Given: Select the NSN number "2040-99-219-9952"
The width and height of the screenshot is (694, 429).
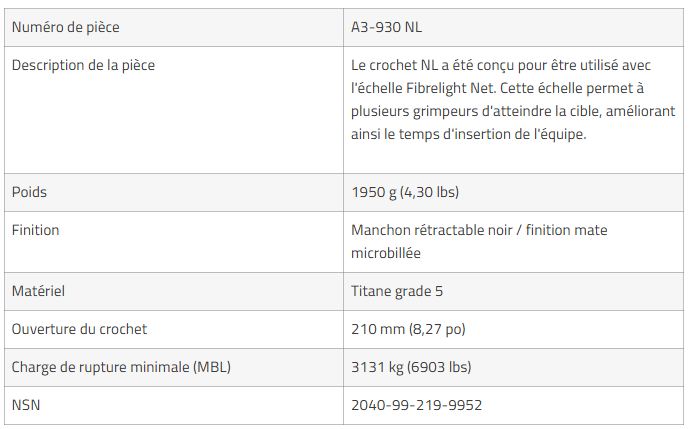Looking at the screenshot, I should click(415, 405).
